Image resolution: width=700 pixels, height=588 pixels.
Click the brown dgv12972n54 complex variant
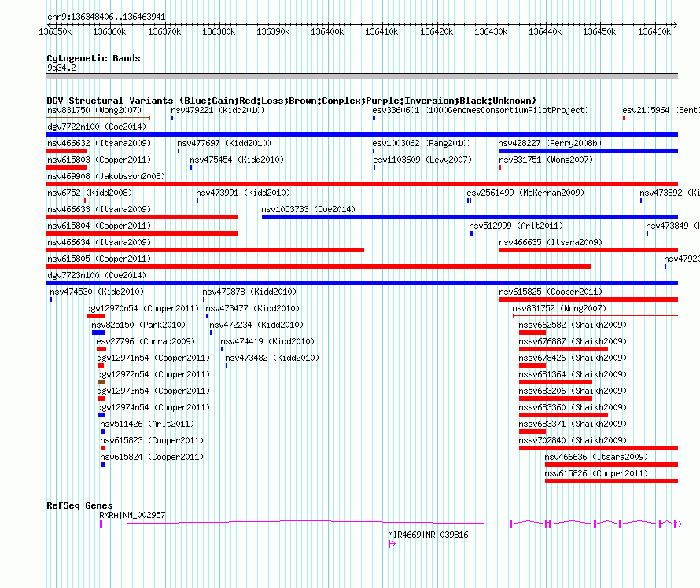101,382
